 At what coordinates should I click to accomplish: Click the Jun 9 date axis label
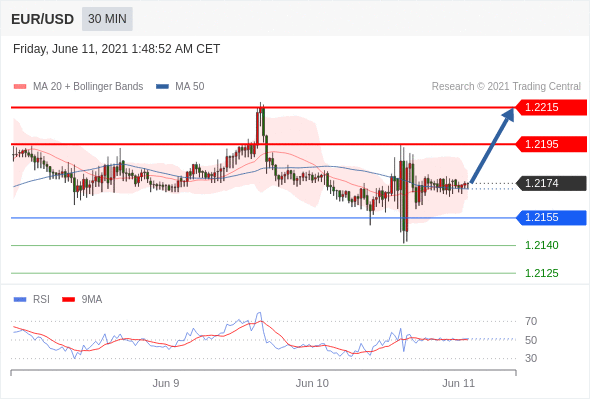pos(166,383)
